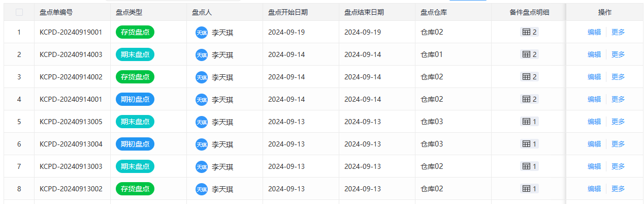Click 李天琪 avatar in row 1
Screen dimensions: 644x204
202,33
